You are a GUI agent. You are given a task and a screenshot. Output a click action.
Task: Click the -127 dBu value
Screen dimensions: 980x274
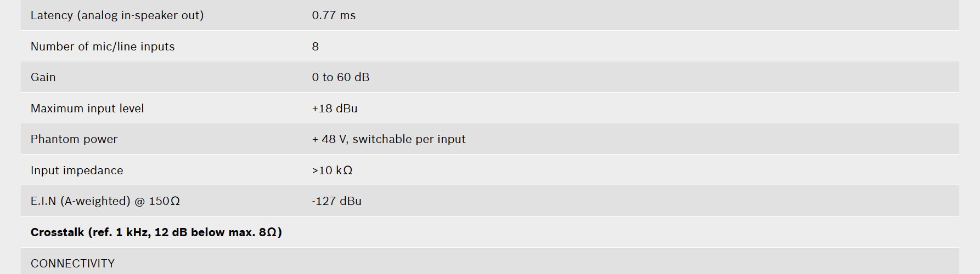pos(337,201)
